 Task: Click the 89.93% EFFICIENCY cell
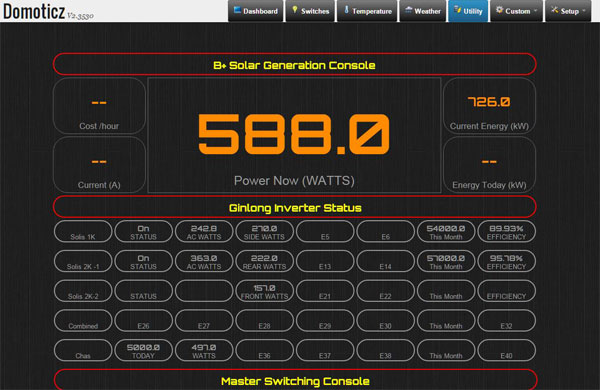[x=506, y=232]
